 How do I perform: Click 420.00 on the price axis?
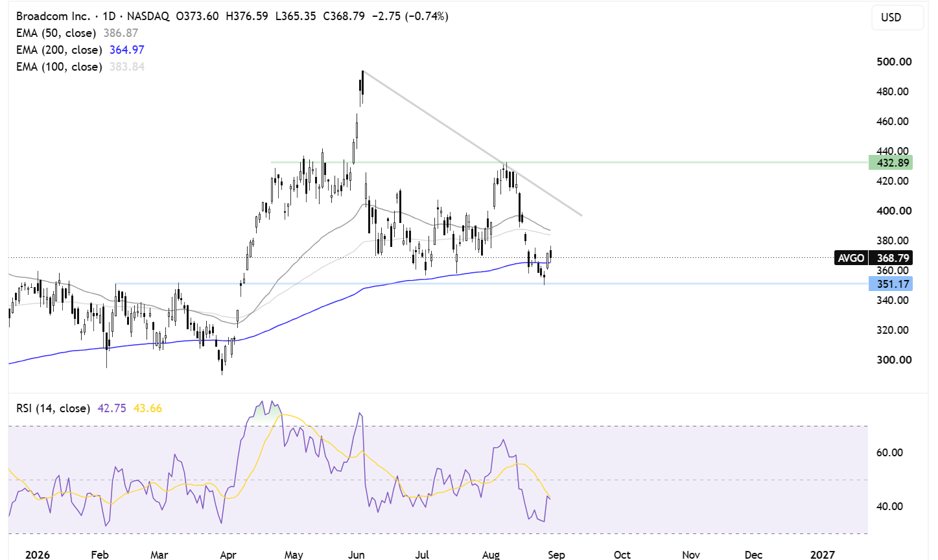(893, 181)
